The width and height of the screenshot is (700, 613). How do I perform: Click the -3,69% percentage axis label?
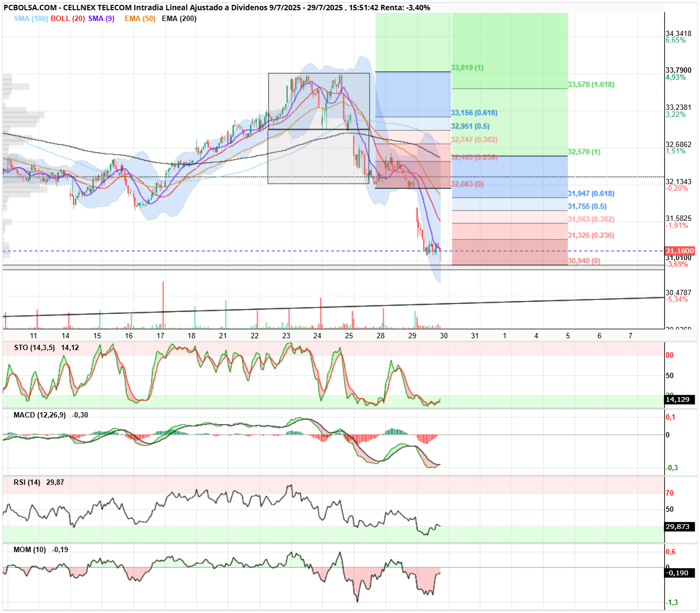click(677, 264)
